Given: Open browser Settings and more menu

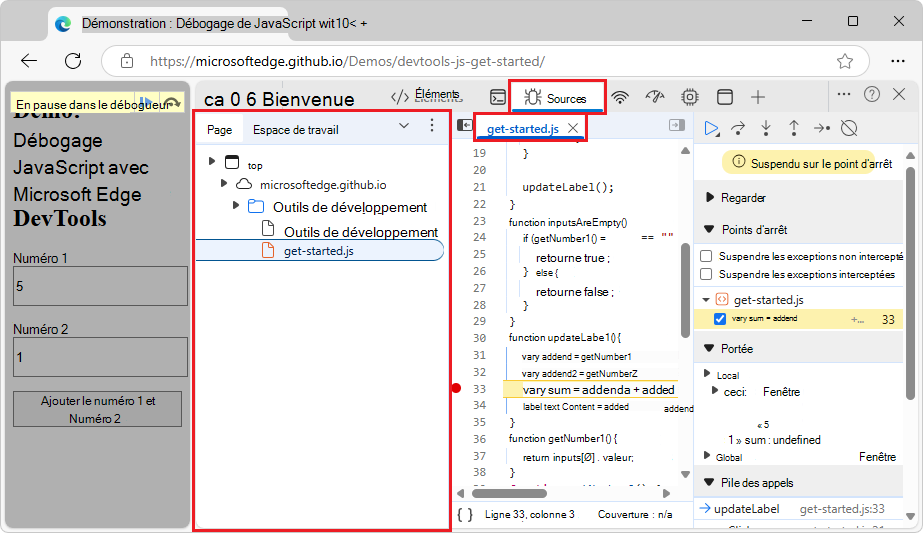Looking at the screenshot, I should pyautogui.click(x=898, y=61).
